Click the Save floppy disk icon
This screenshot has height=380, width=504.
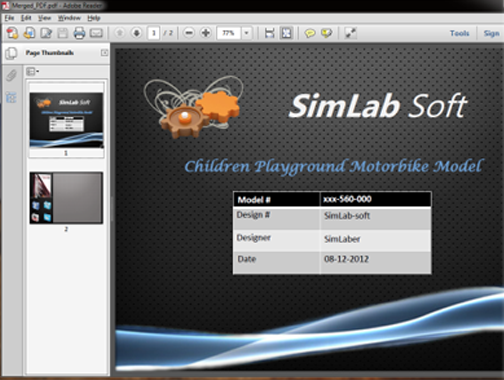coord(63,33)
